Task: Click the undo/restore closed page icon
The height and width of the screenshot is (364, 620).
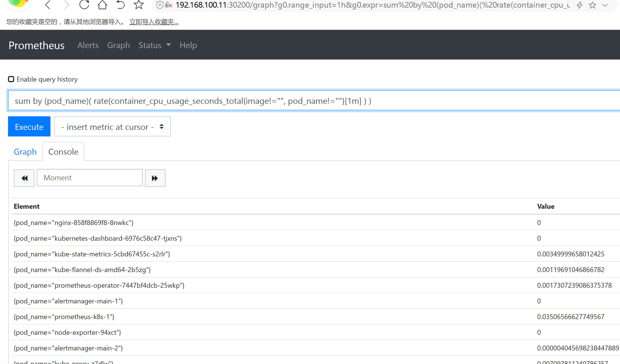Action: pos(121,5)
